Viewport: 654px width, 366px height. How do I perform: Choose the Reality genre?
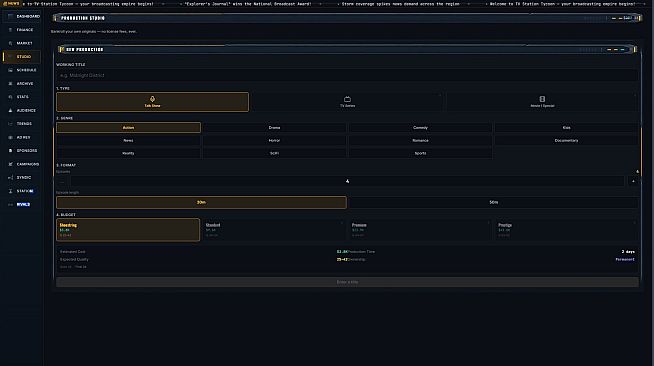point(128,153)
